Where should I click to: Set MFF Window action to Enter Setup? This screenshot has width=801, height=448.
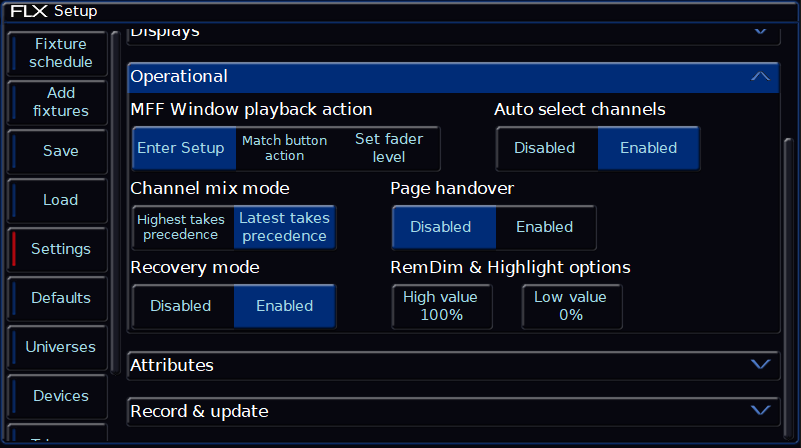pyautogui.click(x=184, y=148)
